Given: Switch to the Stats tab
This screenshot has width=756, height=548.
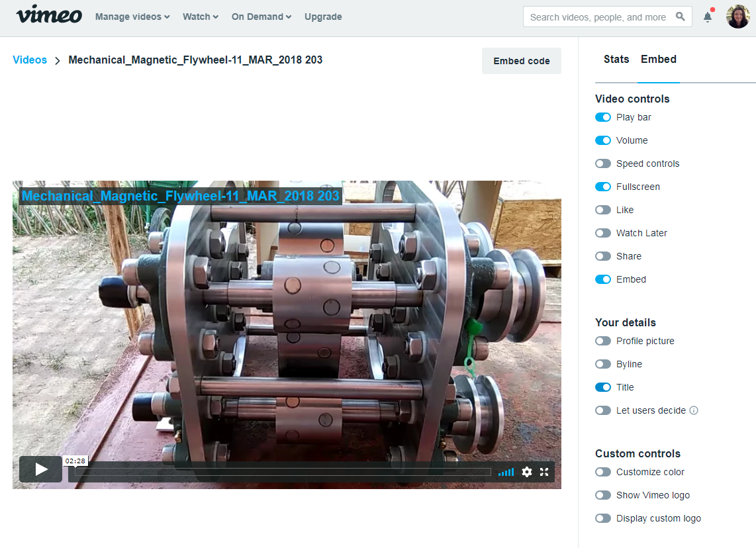Looking at the screenshot, I should [x=616, y=60].
